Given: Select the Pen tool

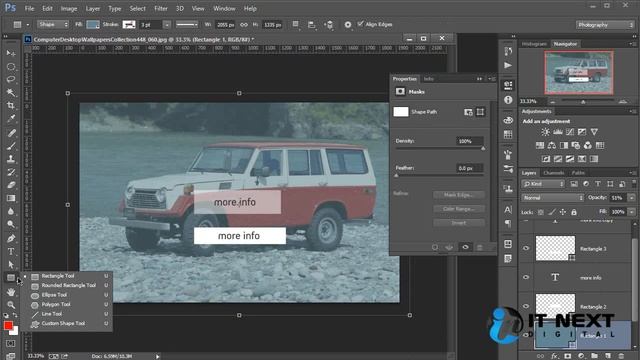Looking at the screenshot, I should click(11, 238).
